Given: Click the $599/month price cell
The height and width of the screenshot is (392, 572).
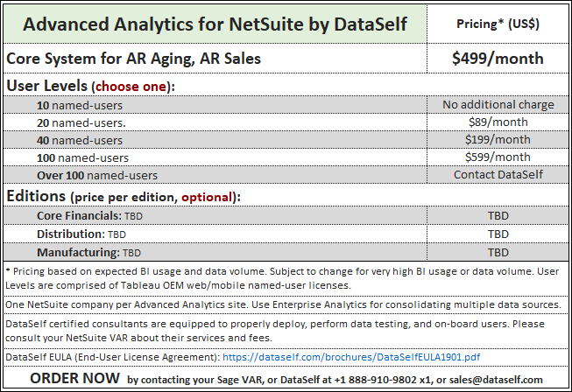Looking at the screenshot, I should click(498, 157).
